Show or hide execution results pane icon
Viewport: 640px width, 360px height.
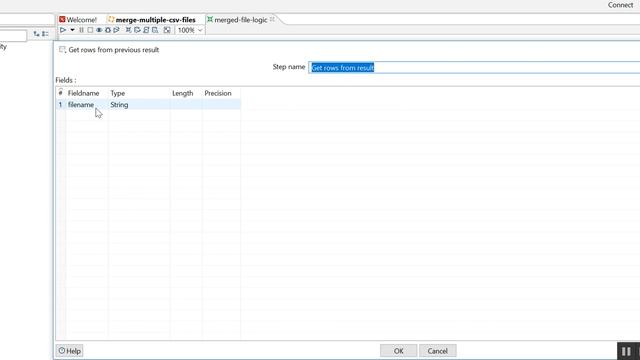click(167, 30)
